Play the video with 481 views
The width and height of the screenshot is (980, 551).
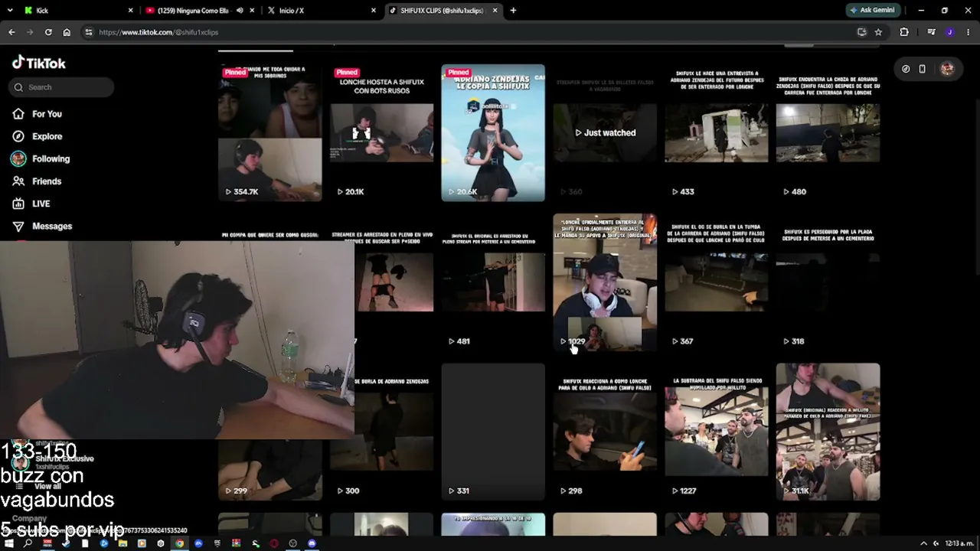point(493,282)
